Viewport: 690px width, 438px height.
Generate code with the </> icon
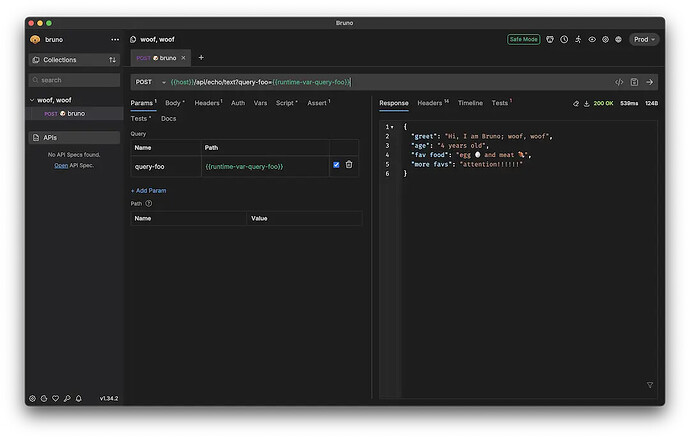tap(619, 82)
